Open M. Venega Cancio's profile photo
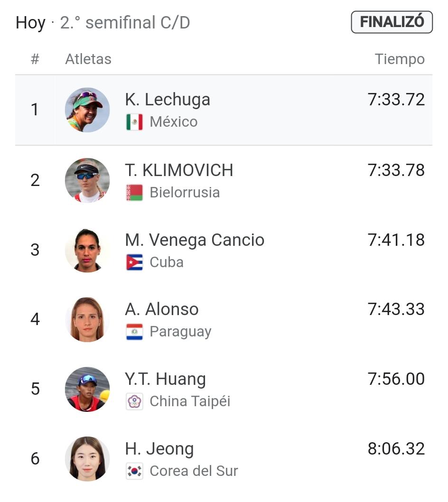Screen dimensions: 448x502 point(87,250)
